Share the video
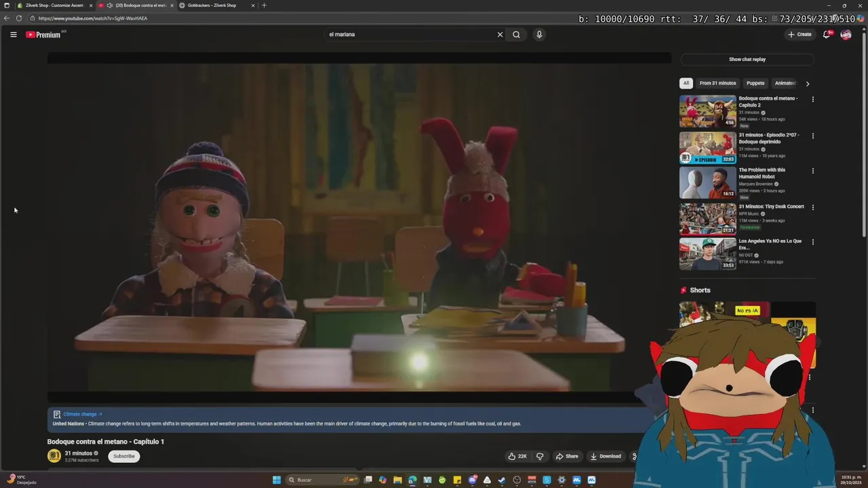 (567, 456)
